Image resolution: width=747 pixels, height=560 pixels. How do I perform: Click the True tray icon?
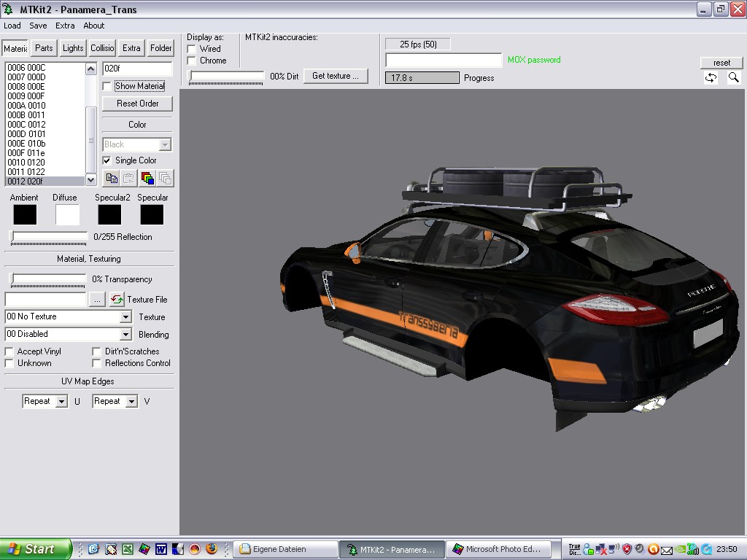tap(575, 549)
